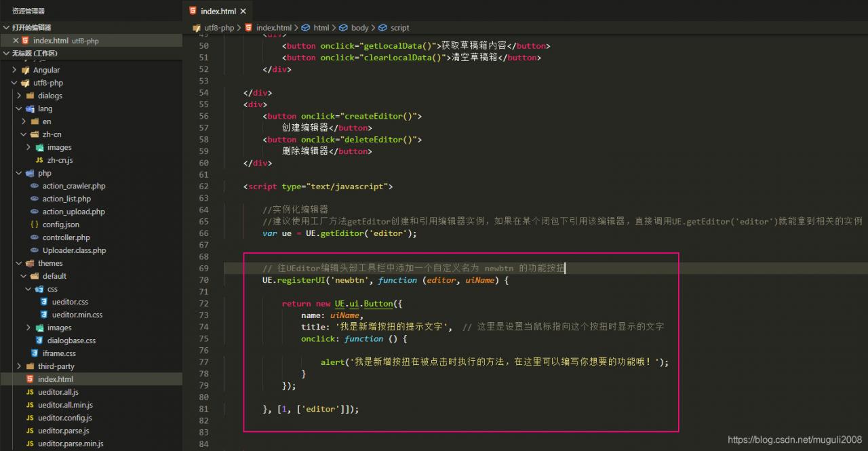Select index.html utf8-php in open editors

92,41
